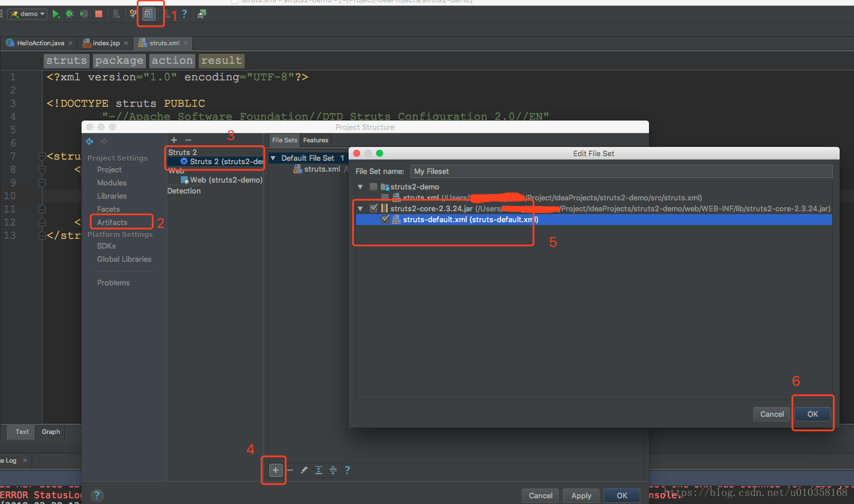The image size is (854, 504).
Task: Click Cancel in the Project Structure dialog
Action: tap(540, 496)
